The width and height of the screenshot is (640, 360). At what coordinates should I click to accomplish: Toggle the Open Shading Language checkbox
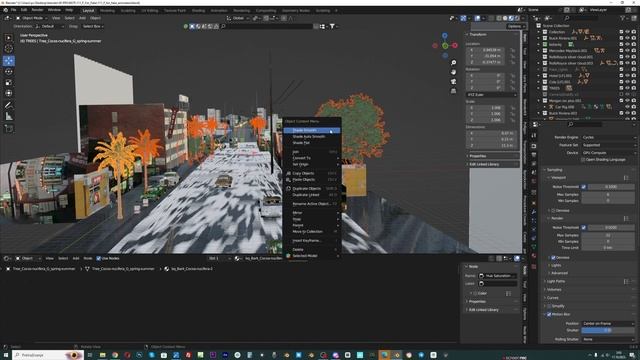pyautogui.click(x=583, y=160)
